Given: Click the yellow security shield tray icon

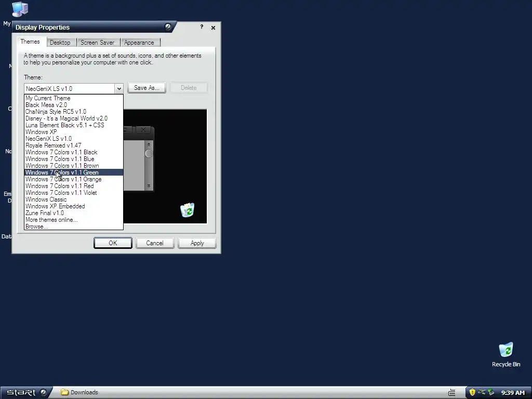Looking at the screenshot, I should click(472, 393).
